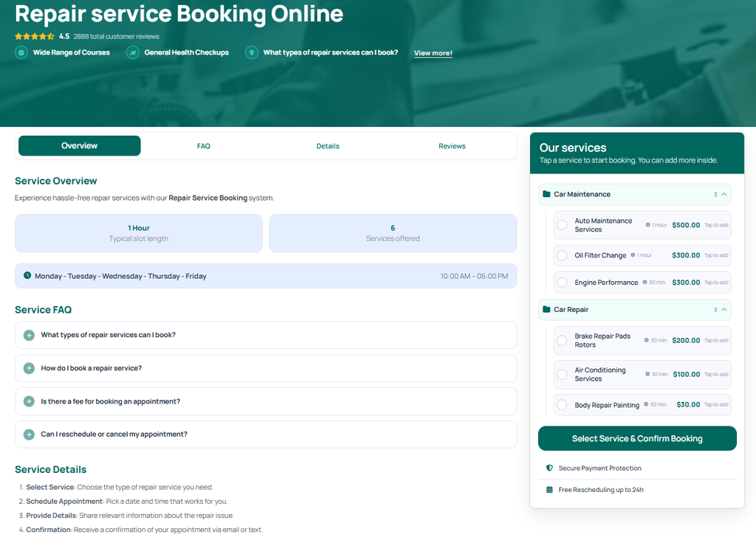Select Engine Performance radio button
The image size is (756, 540).
(x=562, y=283)
